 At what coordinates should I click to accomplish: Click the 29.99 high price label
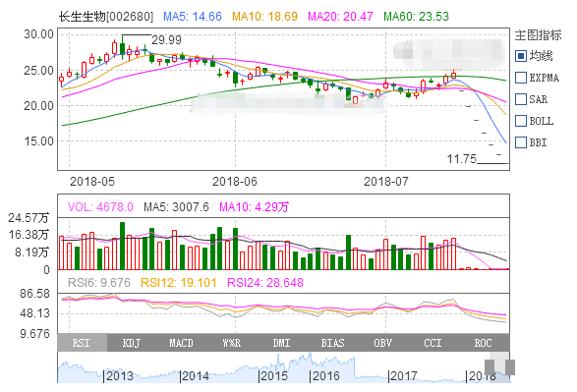click(x=167, y=40)
